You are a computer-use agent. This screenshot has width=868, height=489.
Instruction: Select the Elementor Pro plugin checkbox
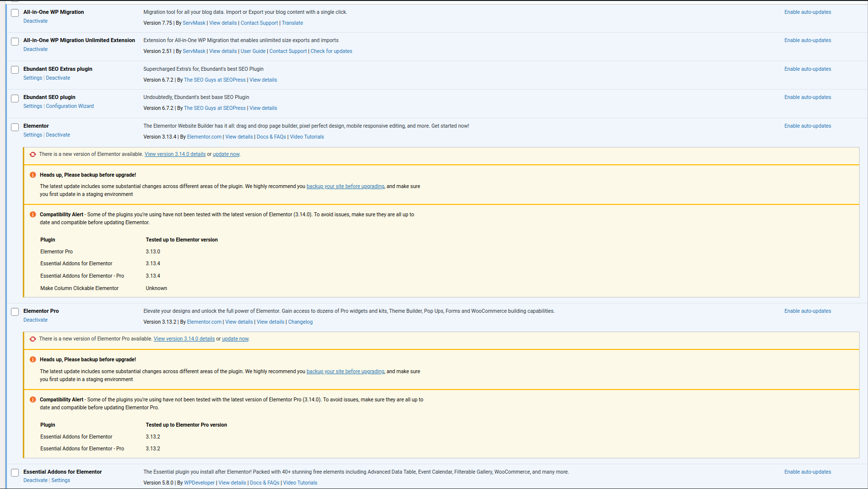point(15,312)
